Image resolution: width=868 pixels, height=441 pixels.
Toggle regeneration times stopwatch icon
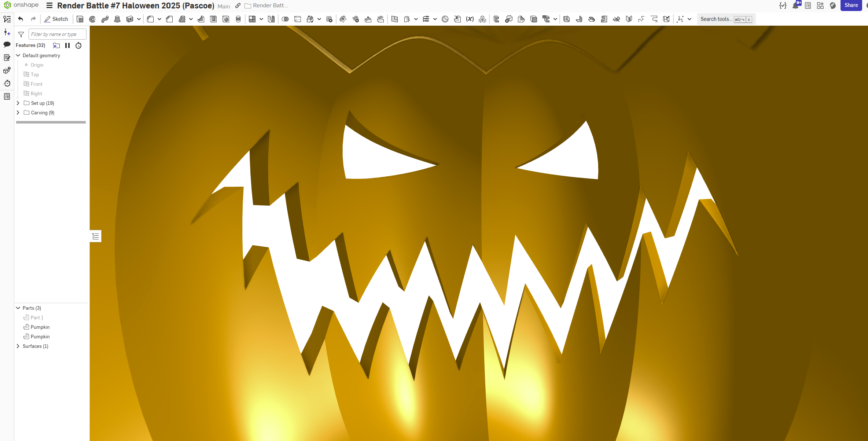78,45
